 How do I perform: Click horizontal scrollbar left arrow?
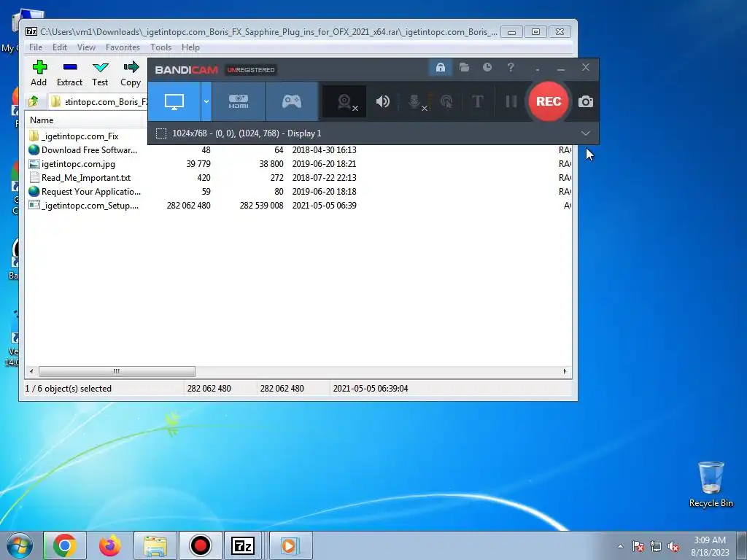(31, 371)
